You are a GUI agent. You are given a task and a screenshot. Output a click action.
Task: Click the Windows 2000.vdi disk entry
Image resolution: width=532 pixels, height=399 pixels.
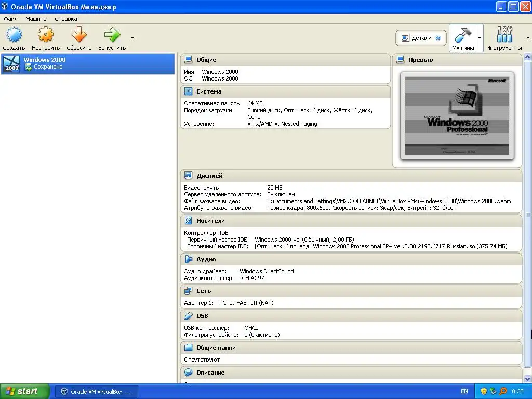(304, 240)
